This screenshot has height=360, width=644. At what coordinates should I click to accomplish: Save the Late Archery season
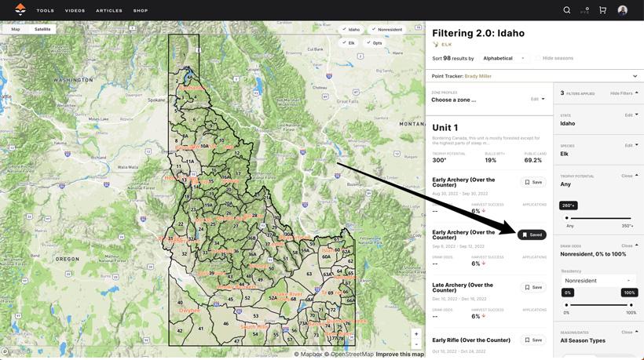(x=533, y=287)
